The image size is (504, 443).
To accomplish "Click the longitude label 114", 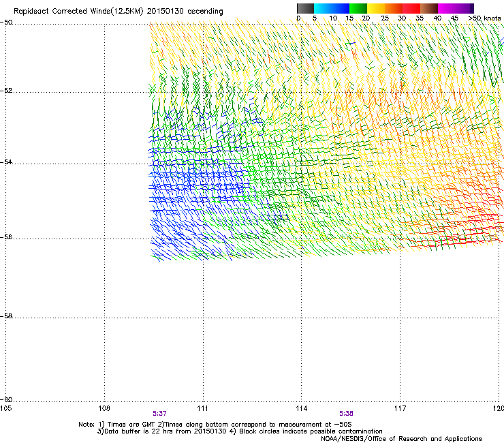I will coord(301,408).
